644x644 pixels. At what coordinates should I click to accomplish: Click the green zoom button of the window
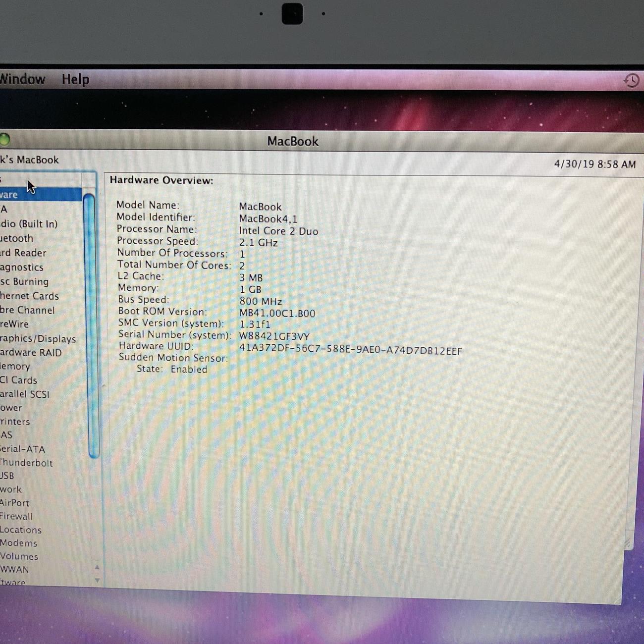(4, 140)
